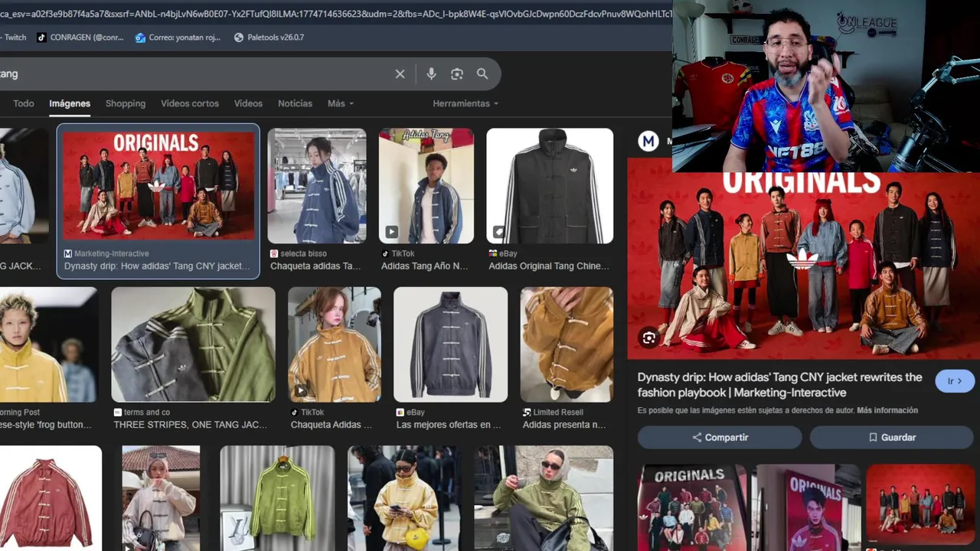Open woman in yellow jacket street thumbnail
This screenshot has height=551, width=980.
coord(404,498)
